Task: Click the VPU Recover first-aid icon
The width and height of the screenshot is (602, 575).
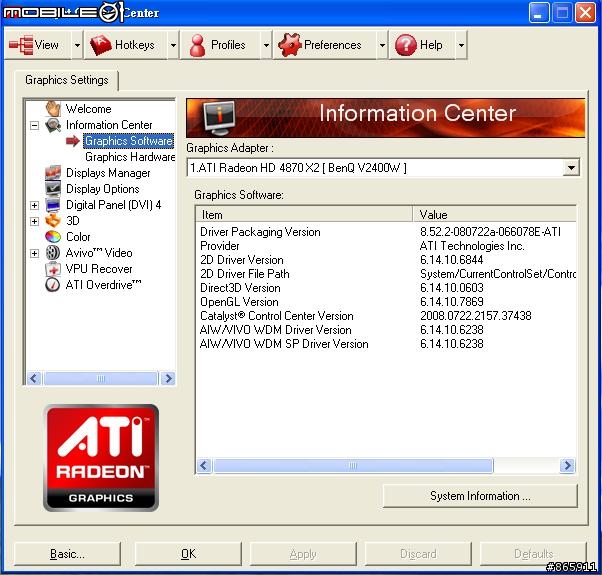Action: click(x=53, y=269)
